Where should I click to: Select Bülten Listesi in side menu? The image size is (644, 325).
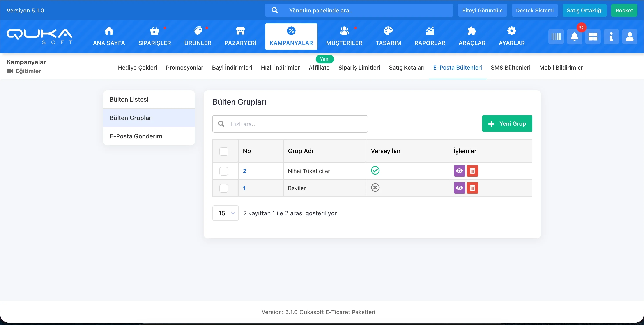149,99
